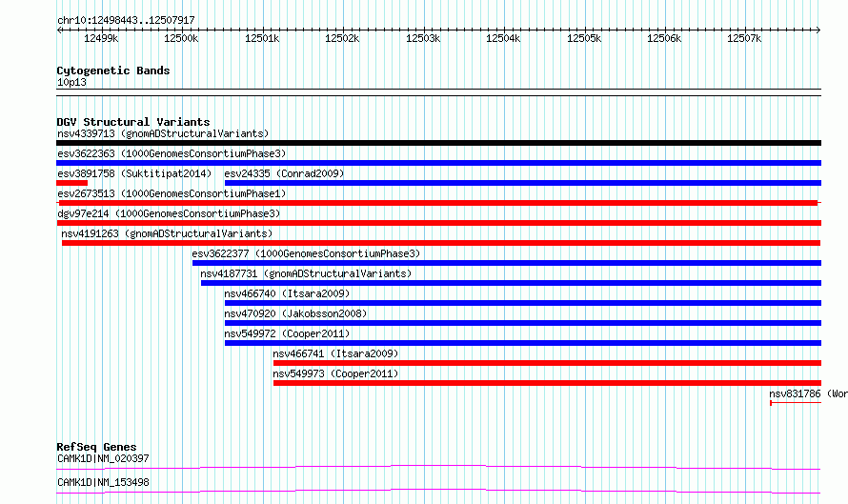
Task: Click the red dgv97e214 variant bar
Action: [x=438, y=223]
